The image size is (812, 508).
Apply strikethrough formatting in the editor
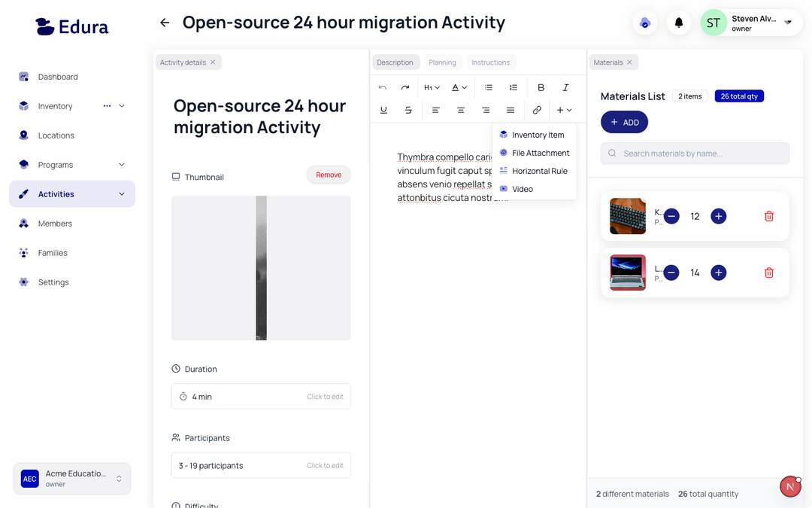coord(408,110)
